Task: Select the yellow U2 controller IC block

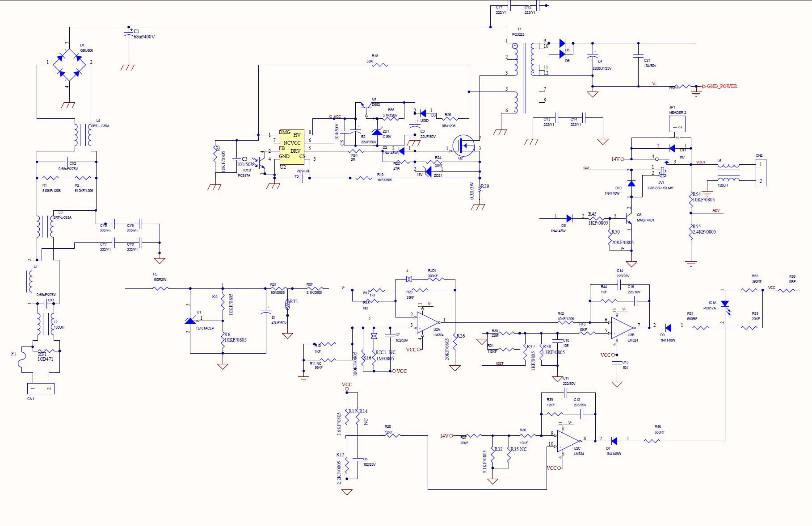Action: click(292, 147)
